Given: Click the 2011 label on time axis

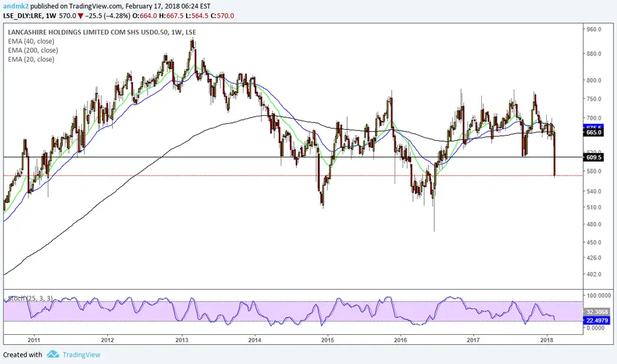Looking at the screenshot, I should (x=34, y=340).
